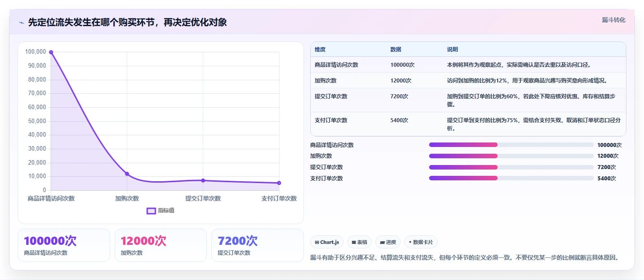Click the 支付订单次数 label in the progress list
The height and width of the screenshot is (280, 644).
click(x=327, y=178)
